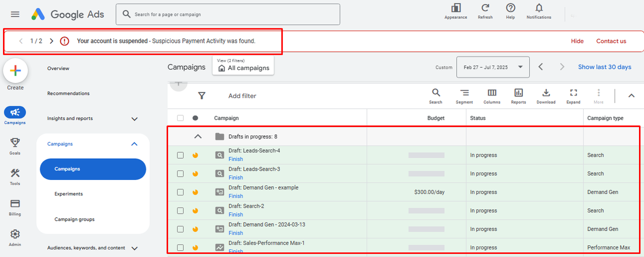644x257 pixels.
Task: Click Finish under Draft: Search-2
Action: (x=235, y=215)
